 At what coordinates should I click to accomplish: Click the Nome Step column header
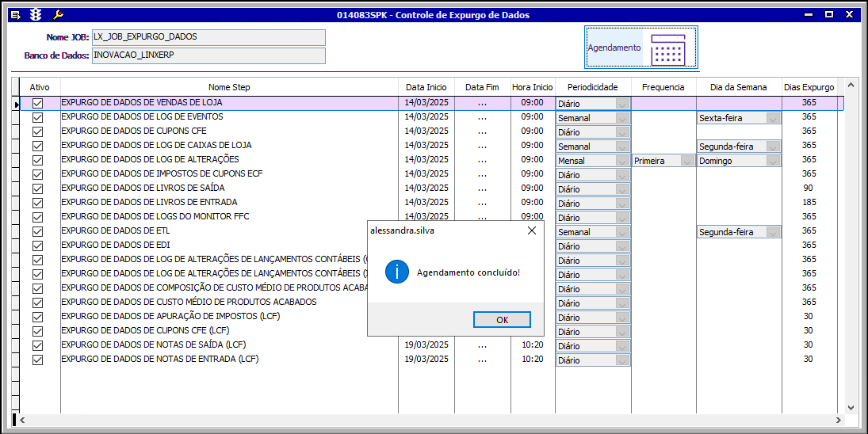click(x=229, y=87)
